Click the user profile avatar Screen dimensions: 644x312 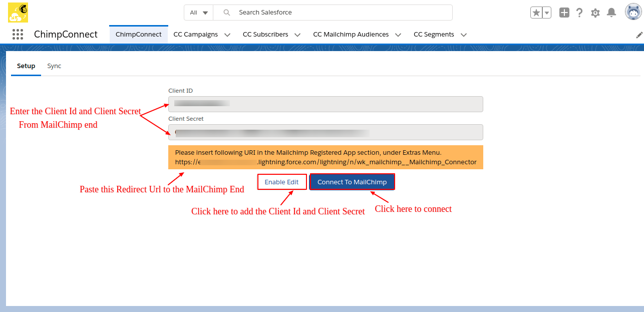[x=633, y=12]
